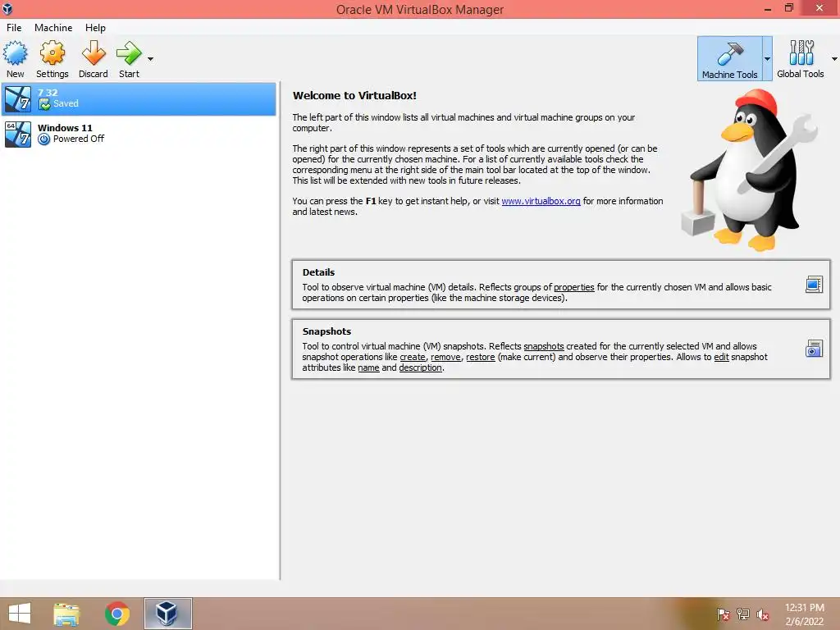Click the muted volume tray icon
Viewport: 840px width, 630px height.
(x=762, y=614)
